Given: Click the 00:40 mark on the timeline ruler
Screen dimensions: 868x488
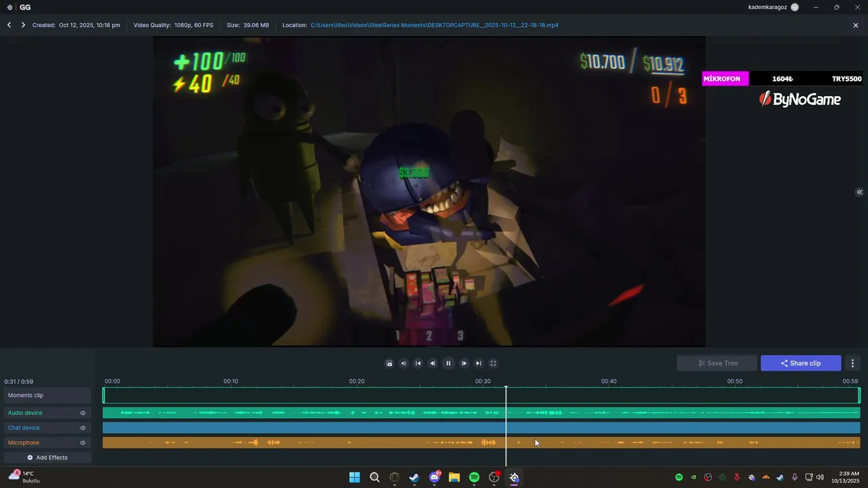Looking at the screenshot, I should pos(609,382).
